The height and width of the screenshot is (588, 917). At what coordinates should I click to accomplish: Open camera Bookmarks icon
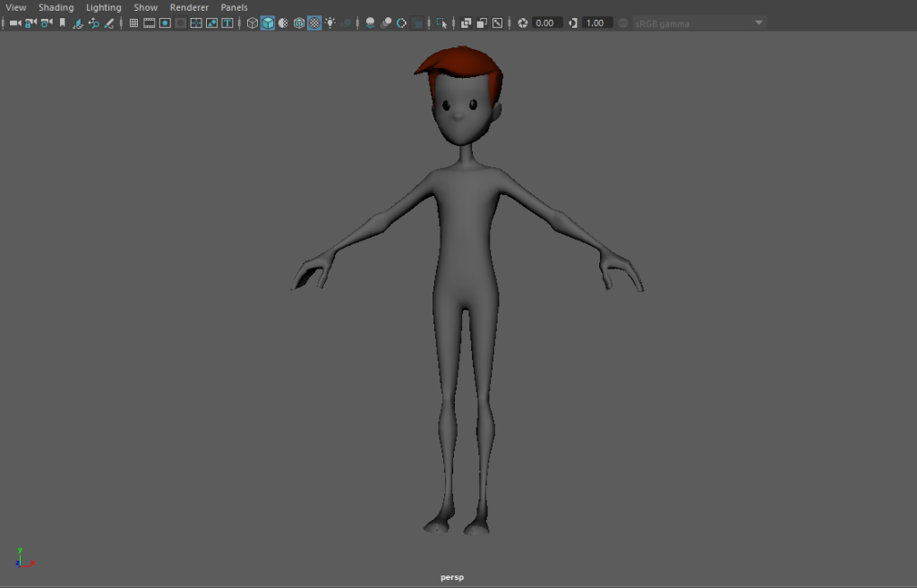(62, 23)
